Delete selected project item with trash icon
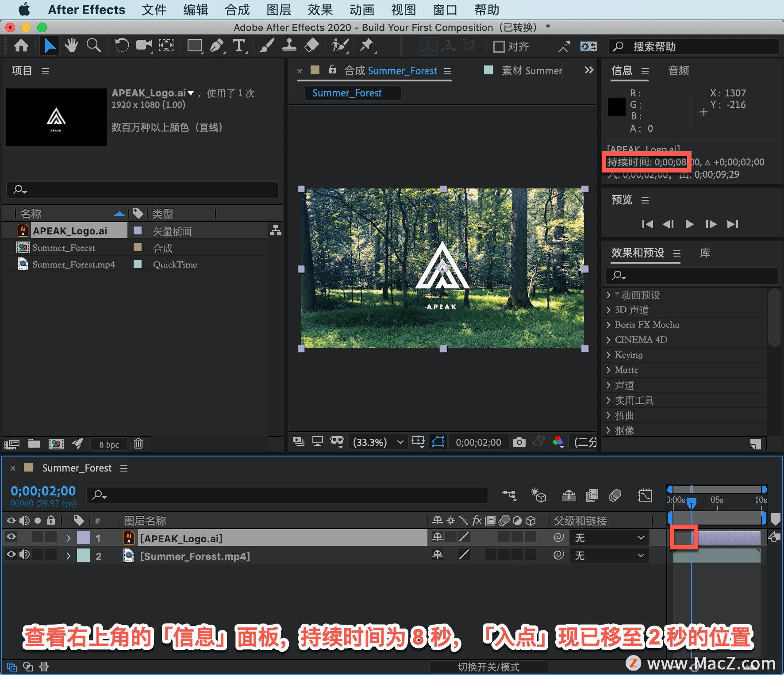This screenshot has height=675, width=784. coord(138,444)
